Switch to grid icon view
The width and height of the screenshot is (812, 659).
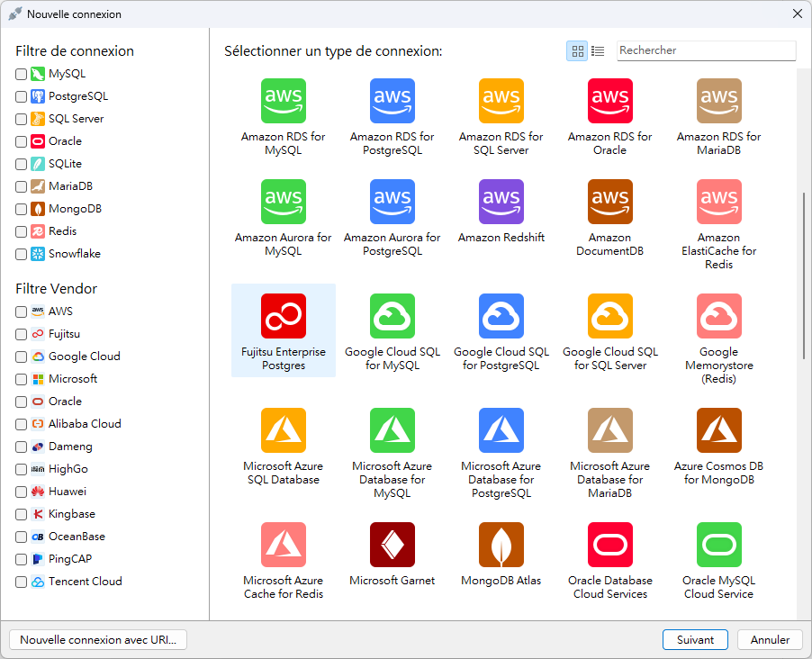coord(577,51)
